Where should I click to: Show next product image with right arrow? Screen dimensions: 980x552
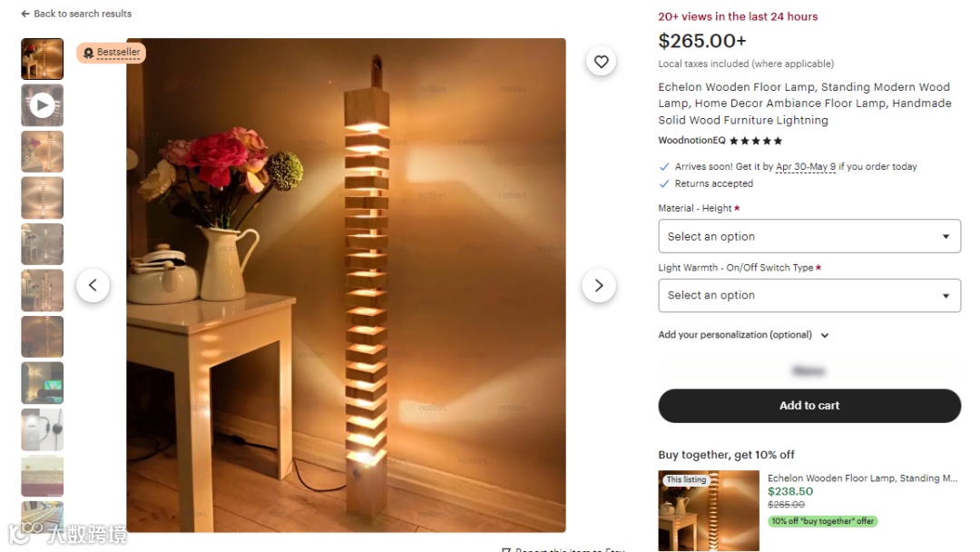(x=599, y=286)
